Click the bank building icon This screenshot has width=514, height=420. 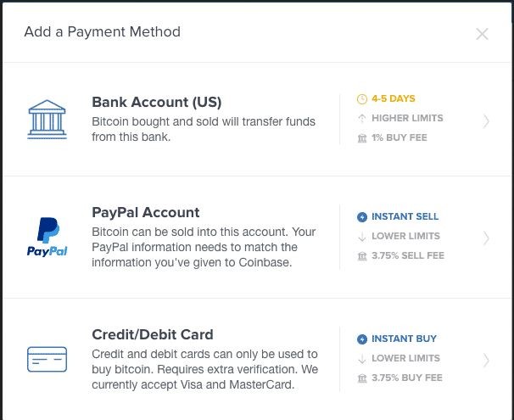[47, 120]
